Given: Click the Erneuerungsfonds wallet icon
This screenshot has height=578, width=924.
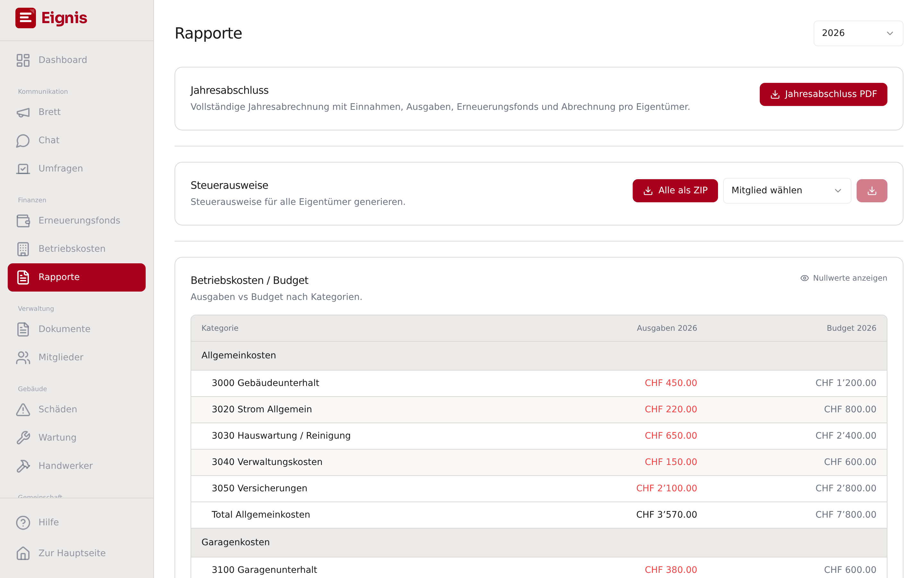Looking at the screenshot, I should click(x=23, y=221).
